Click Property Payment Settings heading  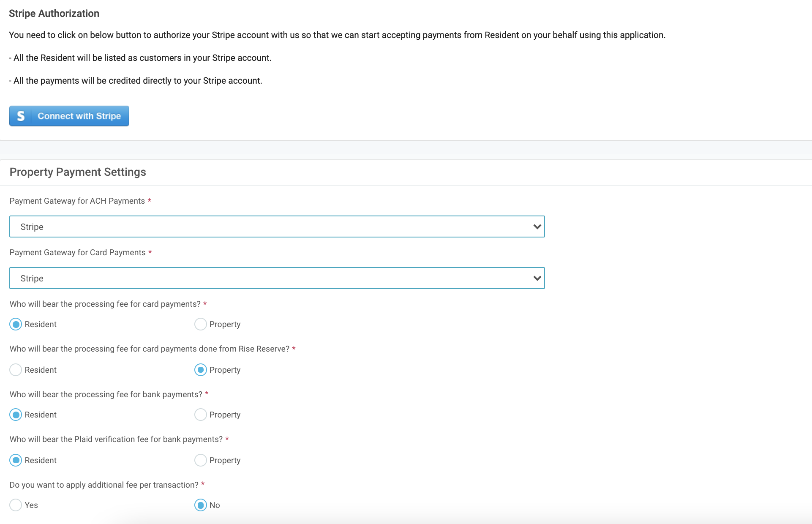point(78,172)
